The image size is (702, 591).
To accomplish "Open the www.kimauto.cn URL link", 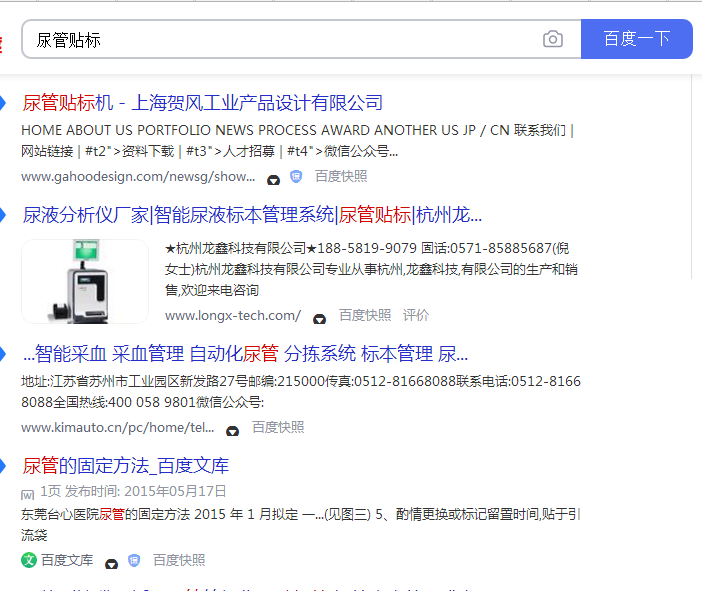I will (x=117, y=428).
